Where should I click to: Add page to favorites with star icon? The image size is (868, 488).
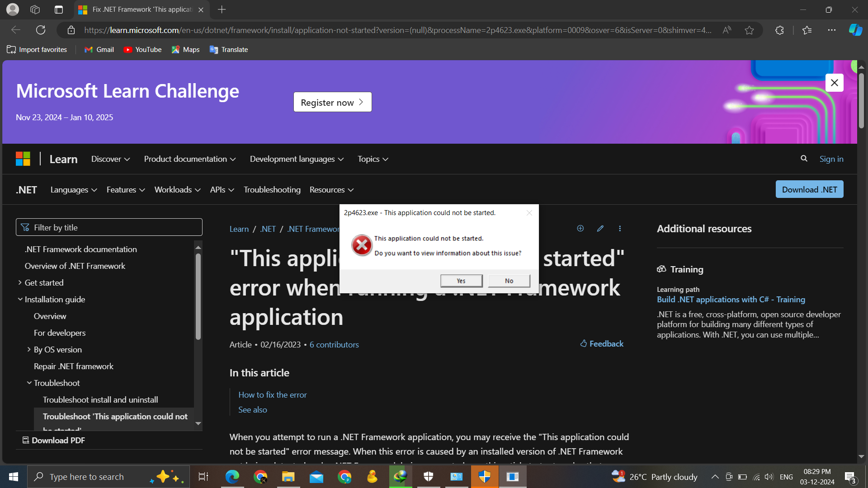[749, 30]
